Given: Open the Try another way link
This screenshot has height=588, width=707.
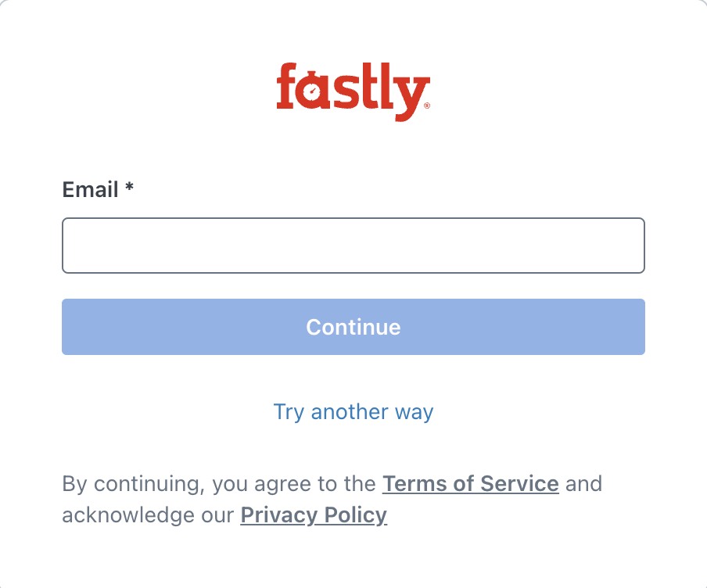Looking at the screenshot, I should tap(353, 412).
